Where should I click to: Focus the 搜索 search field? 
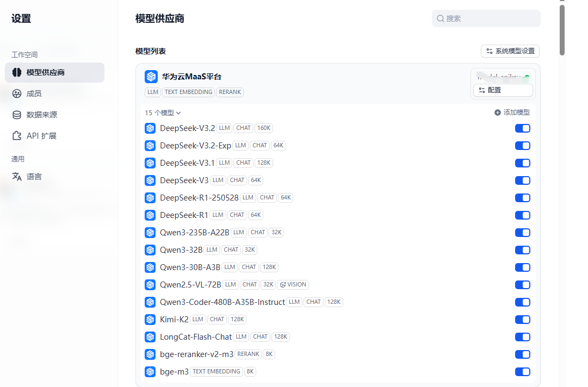(486, 18)
